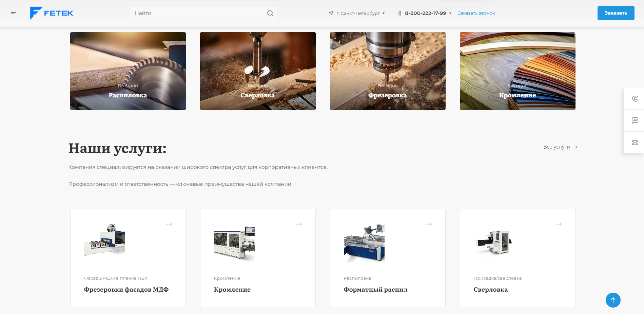Open the Сверловка card title
This screenshot has width=644, height=314.
(x=491, y=290)
